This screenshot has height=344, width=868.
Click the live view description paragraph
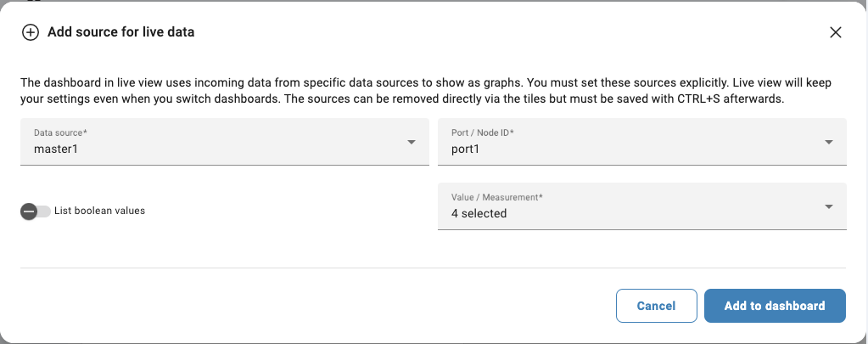tap(424, 91)
